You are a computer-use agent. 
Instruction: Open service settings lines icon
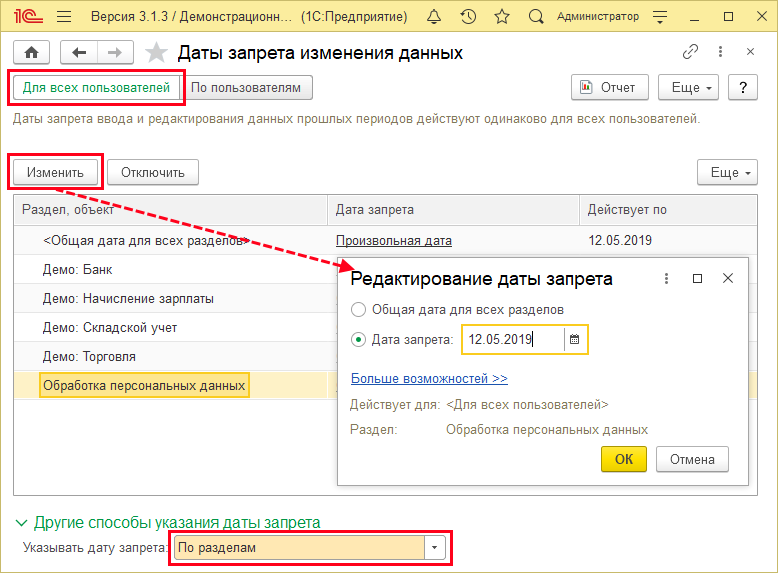click(x=660, y=17)
